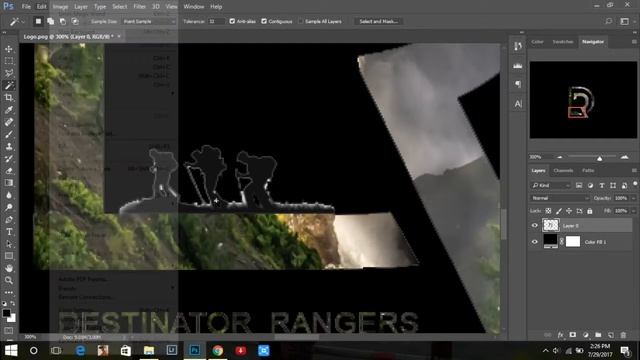The width and height of the screenshot is (640, 360).
Task: Click the Color Fill 1 layer mask thumbnail
Action: pos(573,242)
